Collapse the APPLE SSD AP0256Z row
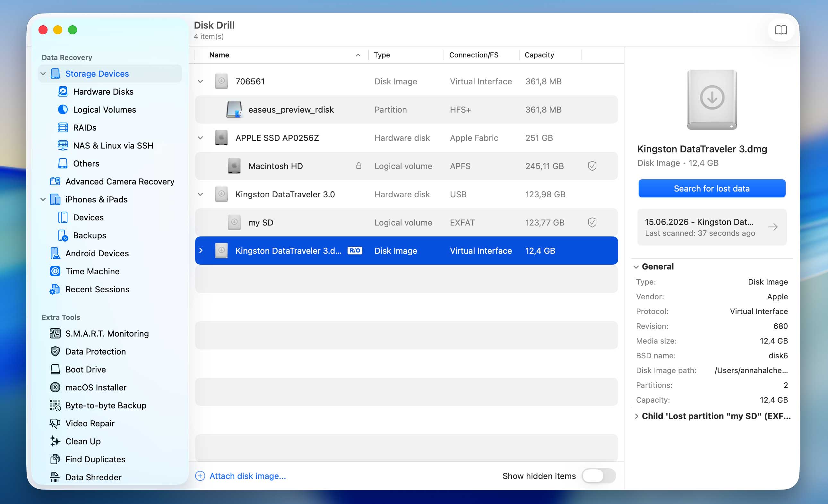828x504 pixels. click(200, 138)
